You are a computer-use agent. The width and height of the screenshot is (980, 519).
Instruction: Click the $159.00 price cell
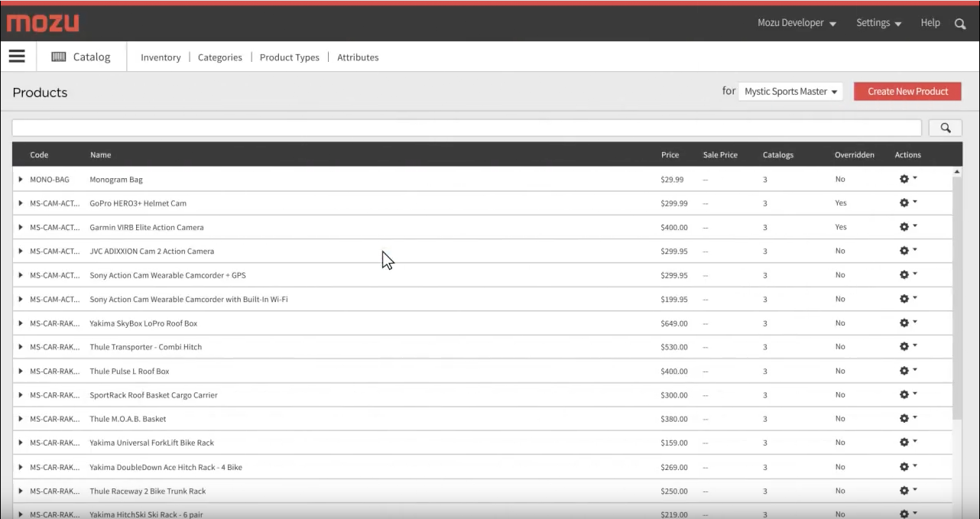pyautogui.click(x=674, y=443)
